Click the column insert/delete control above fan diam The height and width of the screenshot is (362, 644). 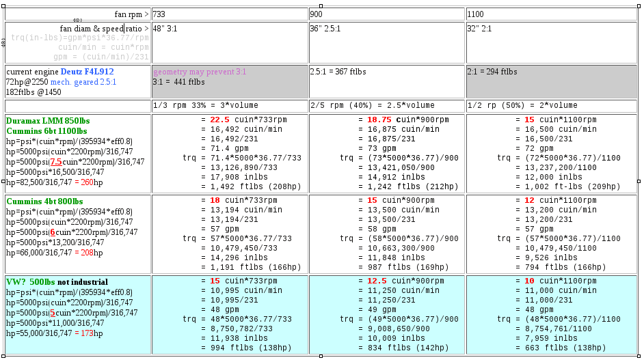[77, 20]
